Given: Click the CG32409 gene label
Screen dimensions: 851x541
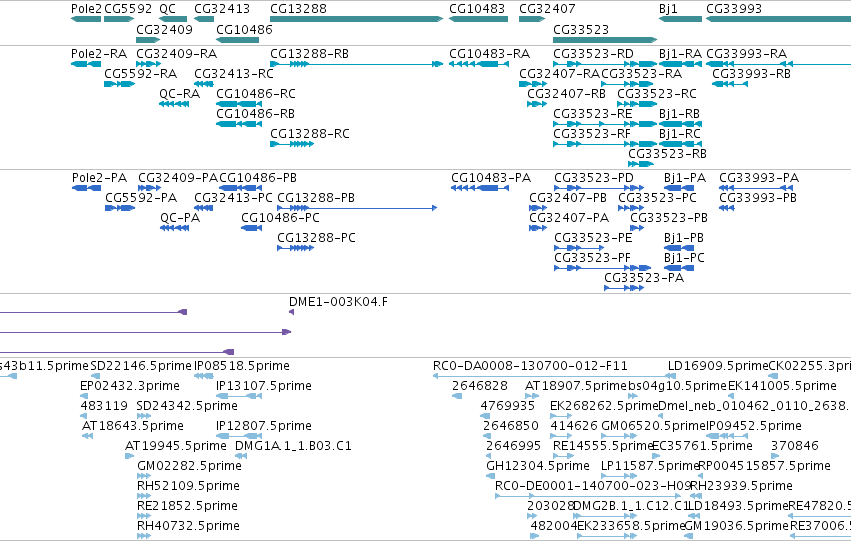Looking at the screenshot, I should (x=164, y=29).
